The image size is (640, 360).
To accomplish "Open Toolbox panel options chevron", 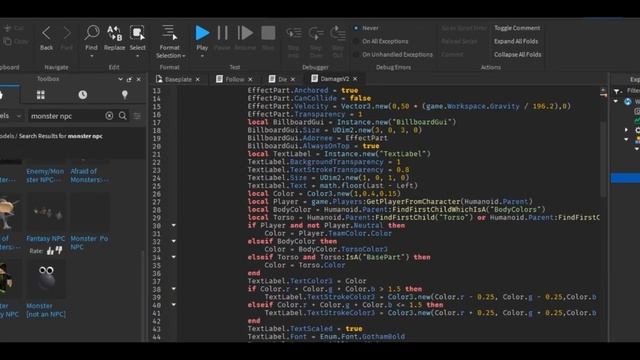I will (120, 80).
